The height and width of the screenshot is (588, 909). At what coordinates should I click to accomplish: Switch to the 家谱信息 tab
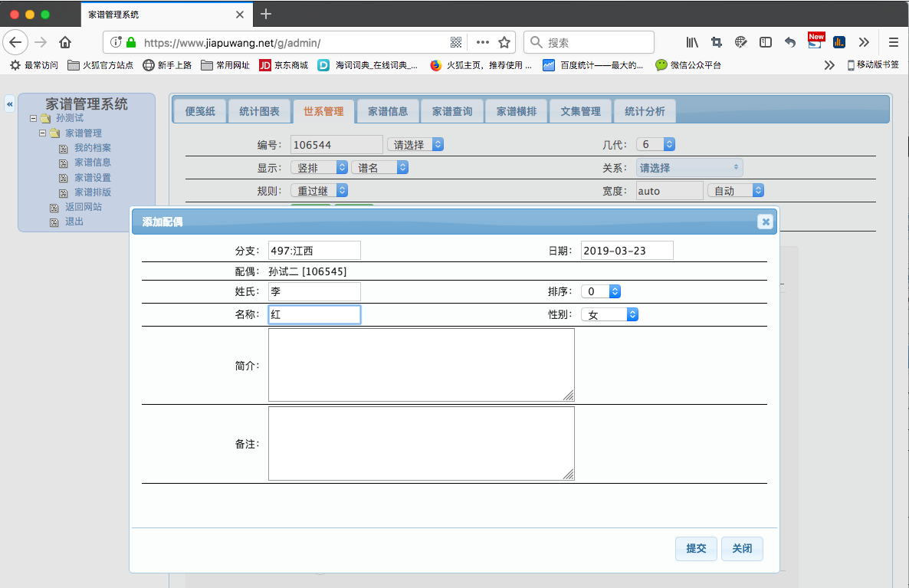pos(388,111)
